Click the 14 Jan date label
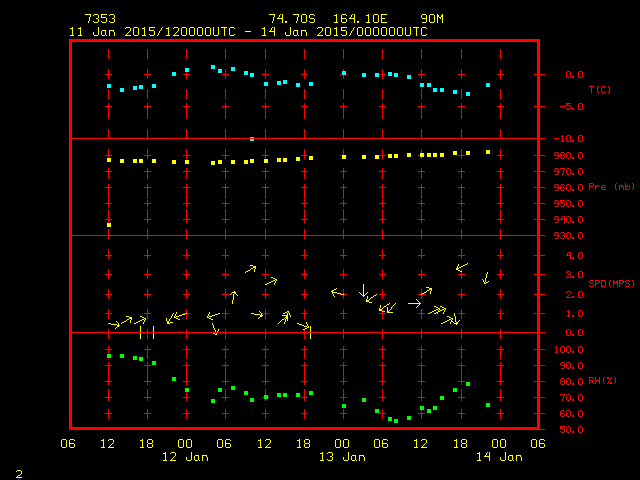 498,457
